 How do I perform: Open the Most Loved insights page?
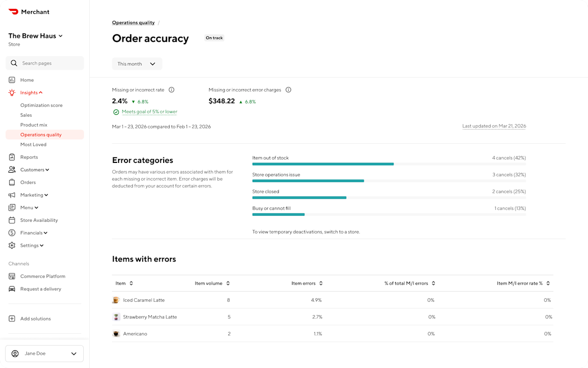[x=33, y=144]
